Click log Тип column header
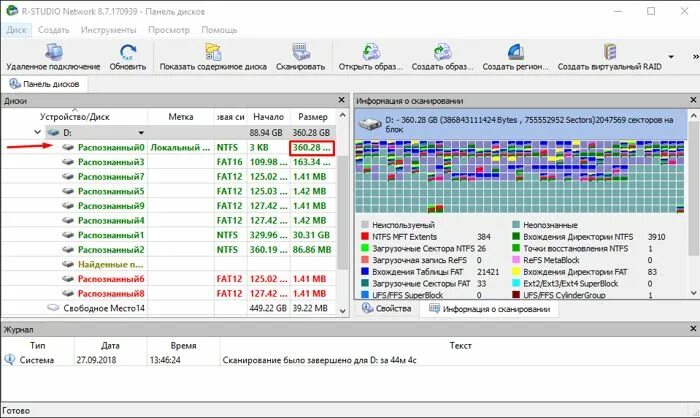The width and height of the screenshot is (700, 418). (38, 345)
